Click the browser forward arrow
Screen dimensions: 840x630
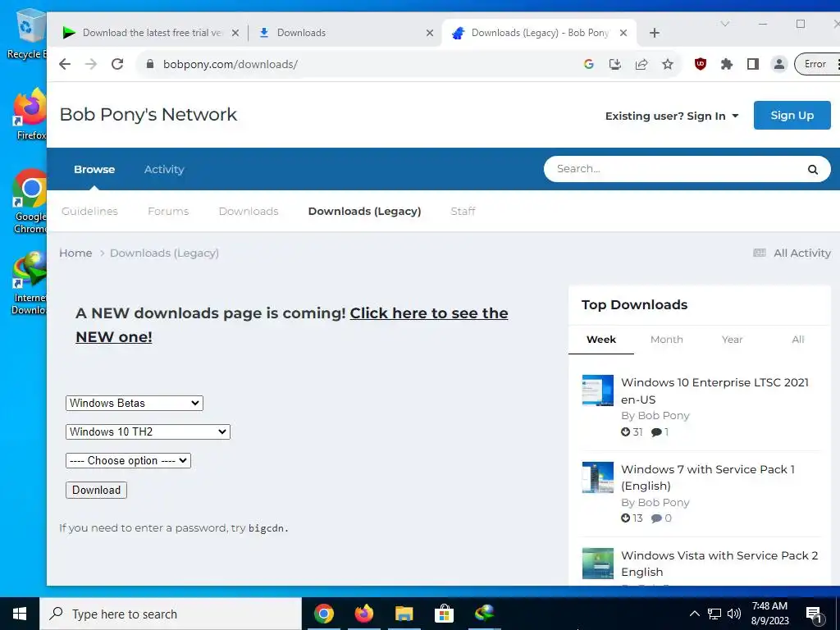pyautogui.click(x=91, y=64)
